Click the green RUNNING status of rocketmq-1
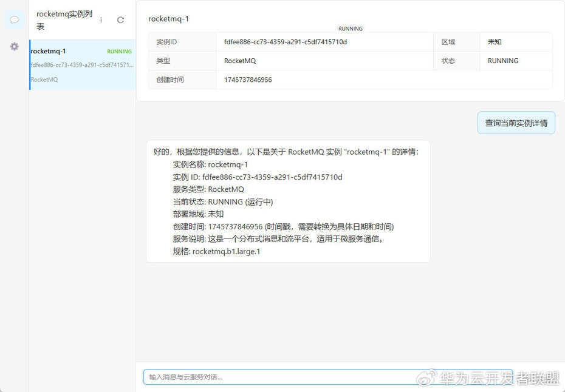565x392 pixels. click(x=119, y=52)
